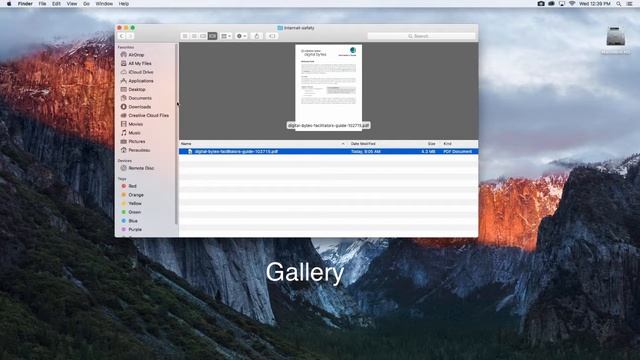This screenshot has width=640, height=360.
Task: Open the File menu
Action: click(42, 4)
